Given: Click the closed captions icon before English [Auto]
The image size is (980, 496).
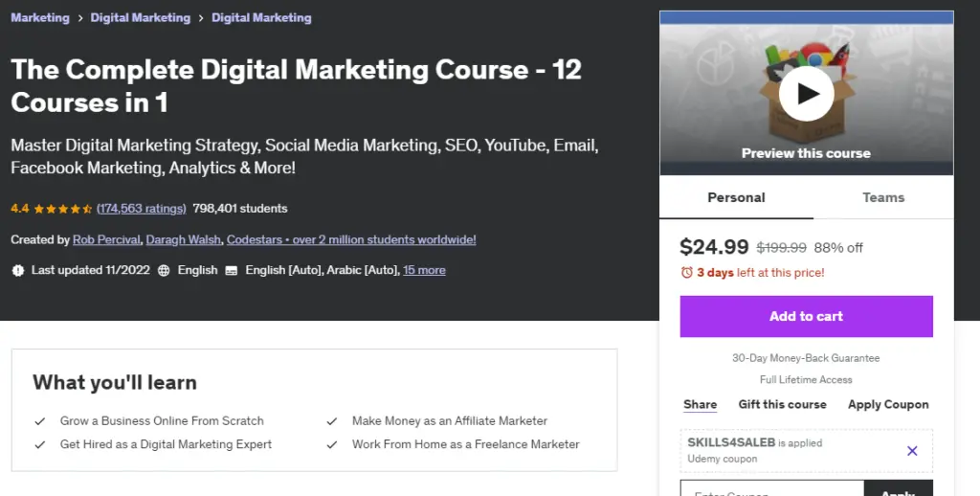Looking at the screenshot, I should point(232,270).
